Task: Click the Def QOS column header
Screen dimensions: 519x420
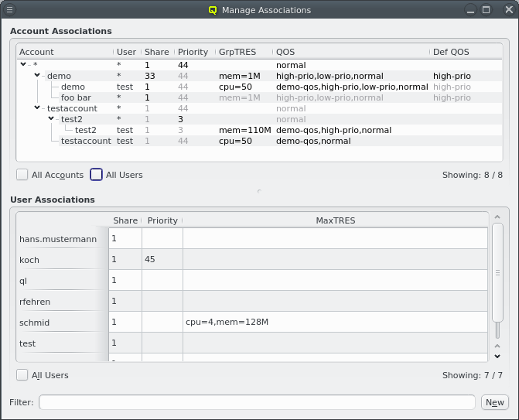Action: pyautogui.click(x=466, y=52)
